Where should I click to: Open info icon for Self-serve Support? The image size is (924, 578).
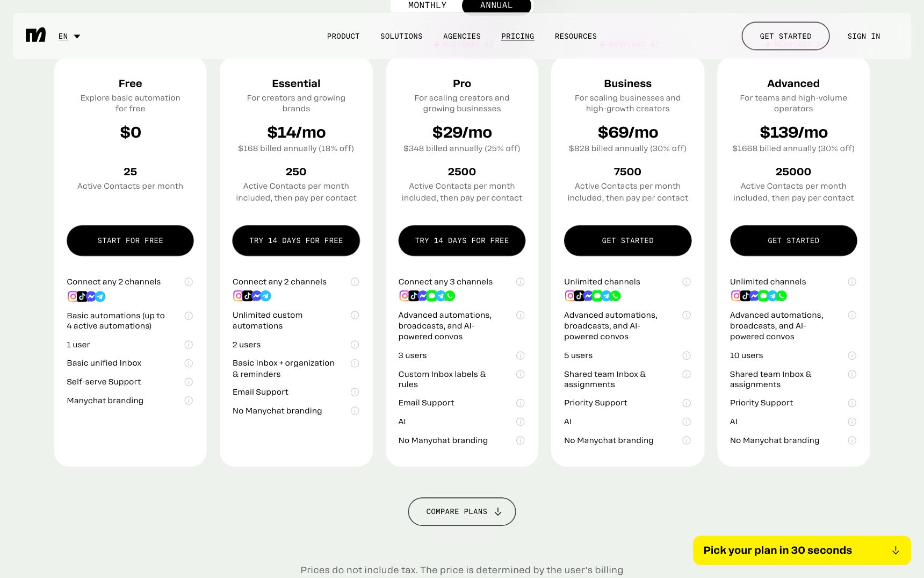189,382
